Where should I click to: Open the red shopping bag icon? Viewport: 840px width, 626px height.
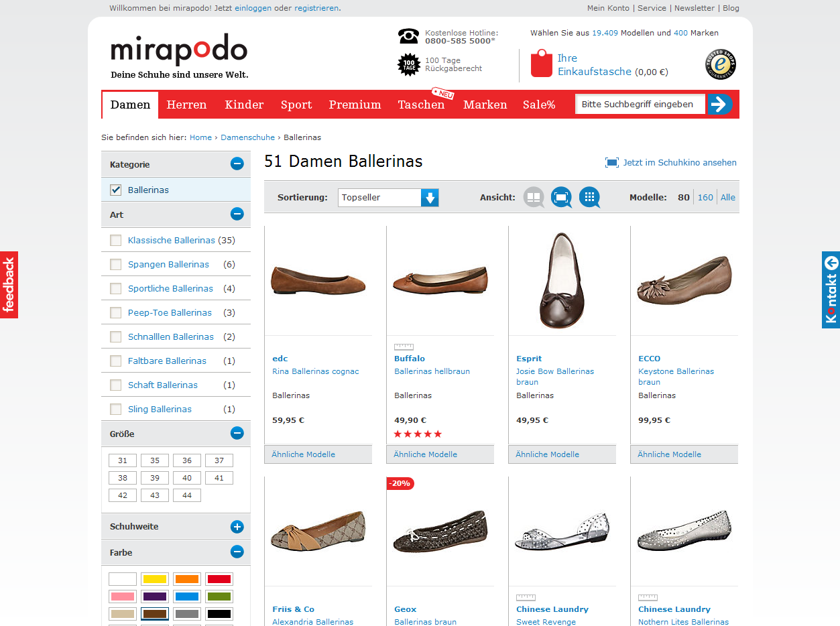(541, 64)
